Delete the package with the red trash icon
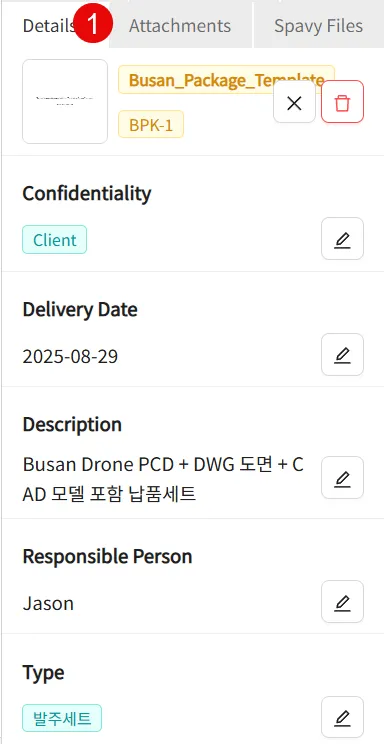 pyautogui.click(x=342, y=102)
